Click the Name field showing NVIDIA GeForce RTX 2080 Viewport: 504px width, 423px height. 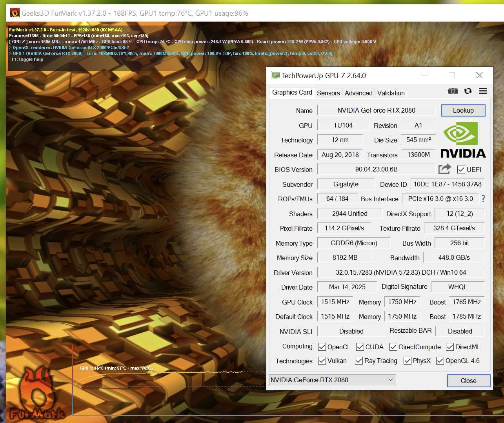[376, 110]
